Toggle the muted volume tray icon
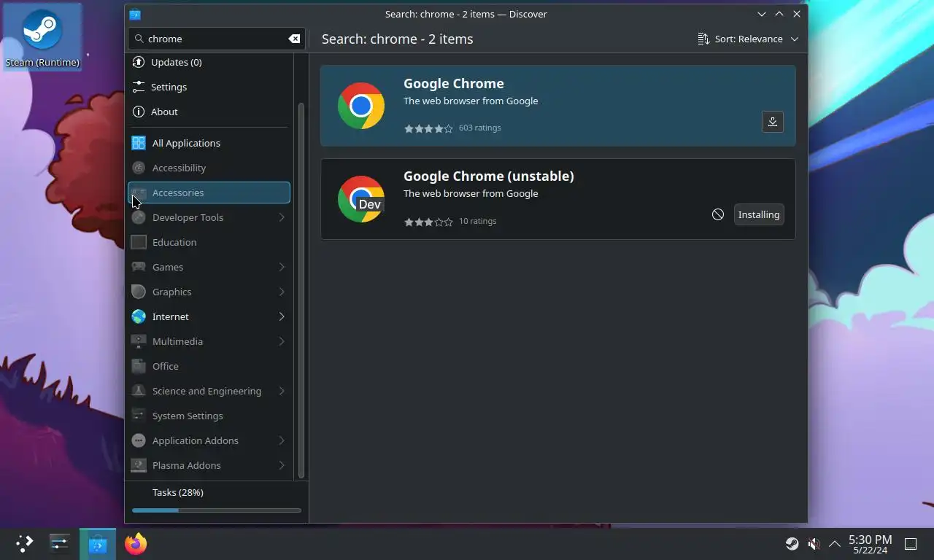The image size is (934, 560). (x=814, y=544)
